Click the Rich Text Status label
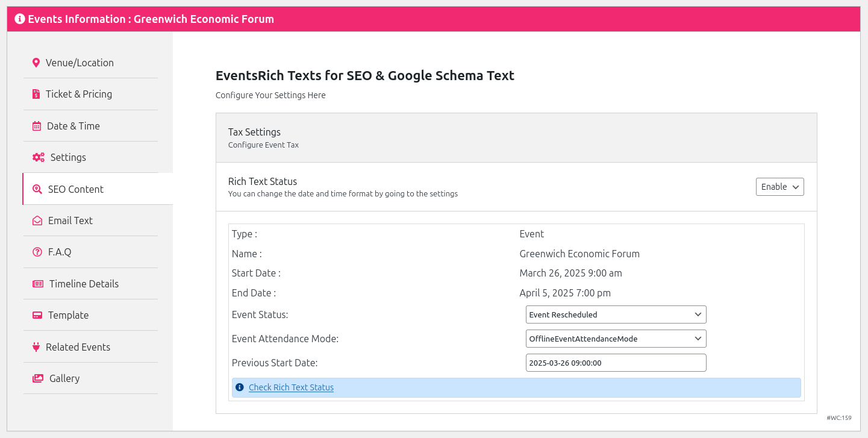Image resolution: width=868 pixels, height=438 pixels. (x=263, y=181)
